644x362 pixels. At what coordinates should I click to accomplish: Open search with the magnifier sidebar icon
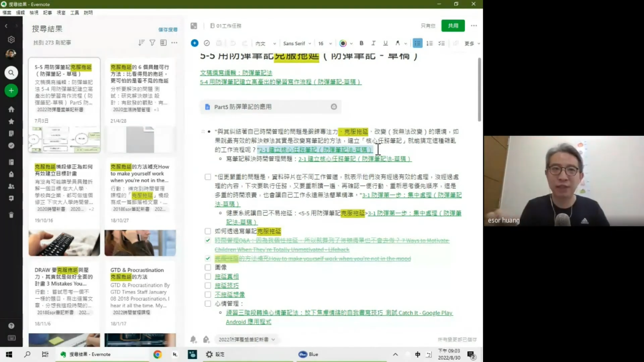pos(11,73)
